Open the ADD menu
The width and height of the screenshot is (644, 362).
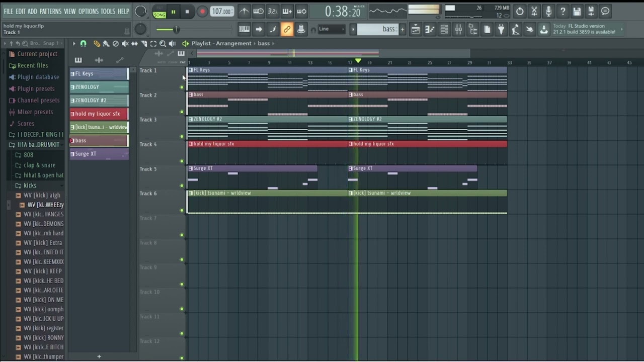(32, 11)
